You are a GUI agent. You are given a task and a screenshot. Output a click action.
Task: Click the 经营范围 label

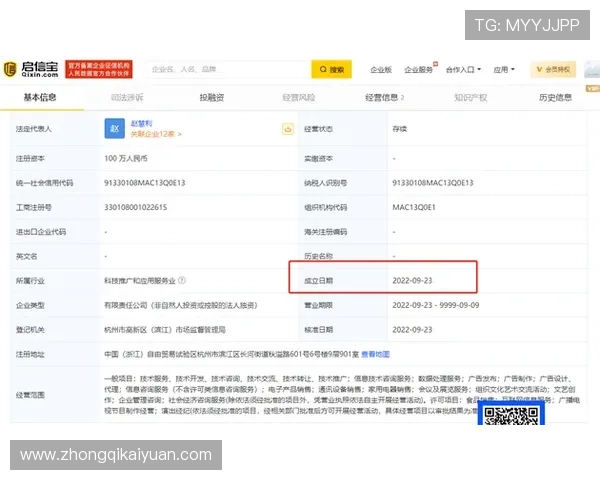(30, 395)
